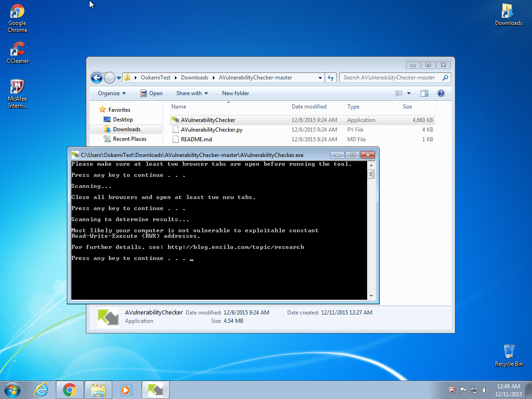
Task: Click the New folder button
Action: [236, 93]
